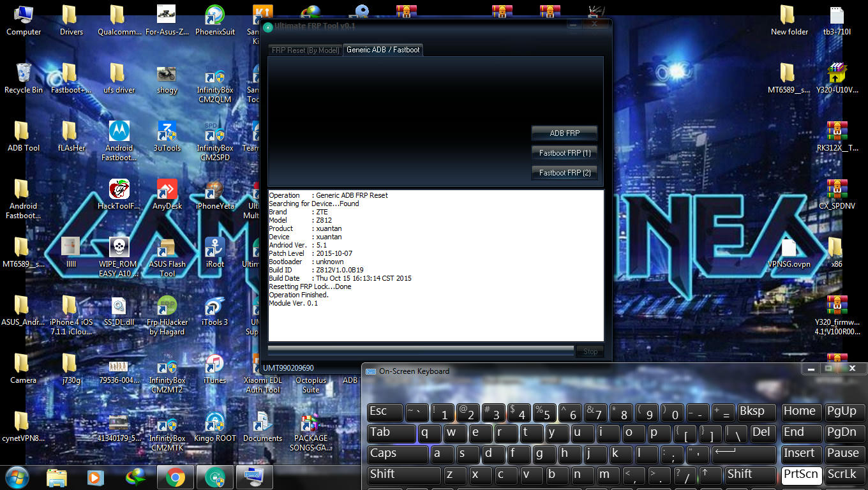Select the SS_DL.dll file icon
This screenshot has width=868, height=490.
pos(119,311)
